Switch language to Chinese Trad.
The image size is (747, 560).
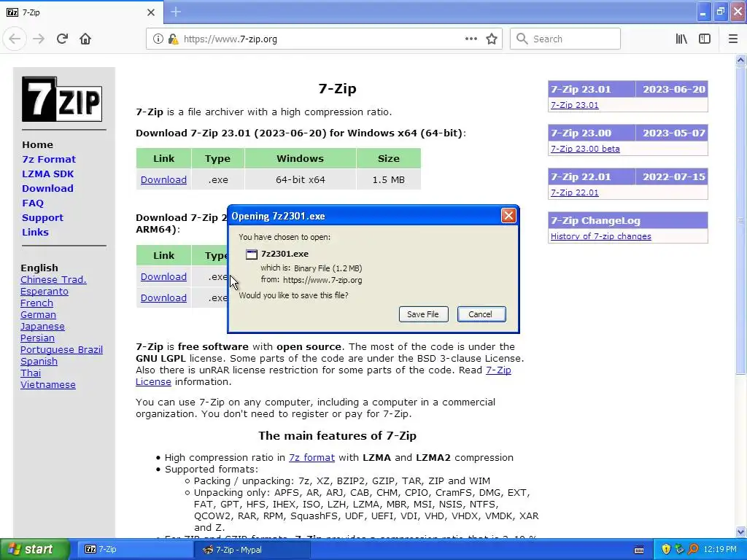pyautogui.click(x=53, y=279)
